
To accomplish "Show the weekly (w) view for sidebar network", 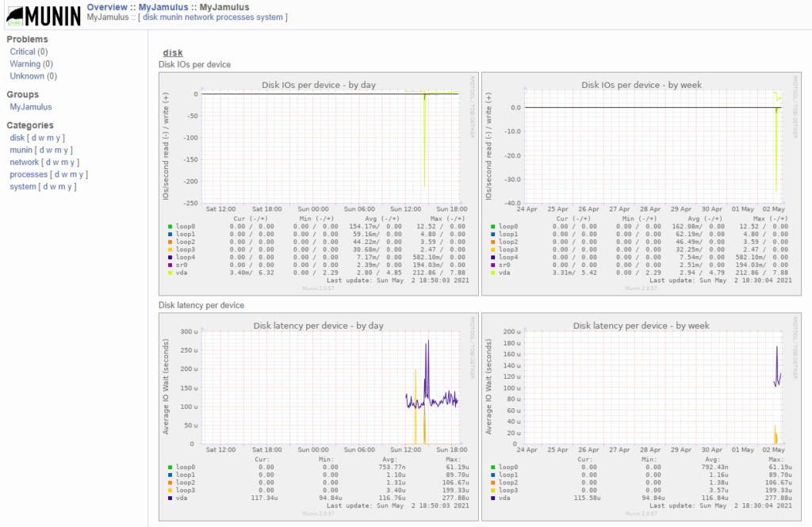I will 56,162.
